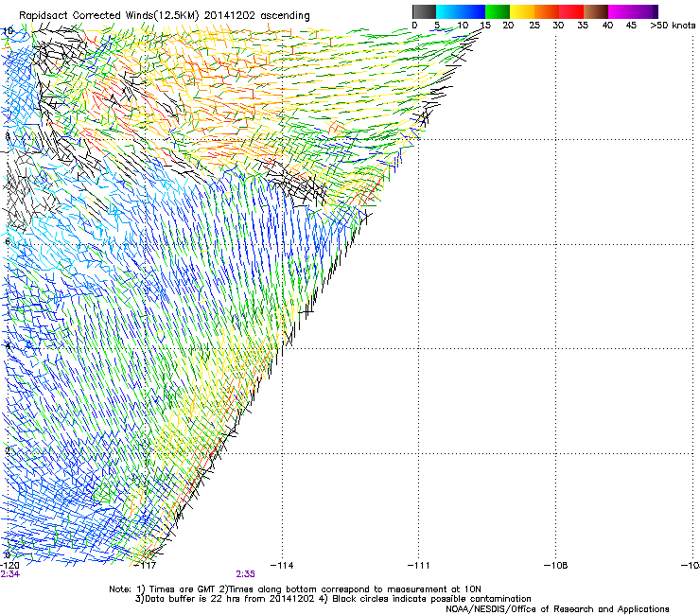
Task: Click the '4' latitude axis label
Action: 8,346
